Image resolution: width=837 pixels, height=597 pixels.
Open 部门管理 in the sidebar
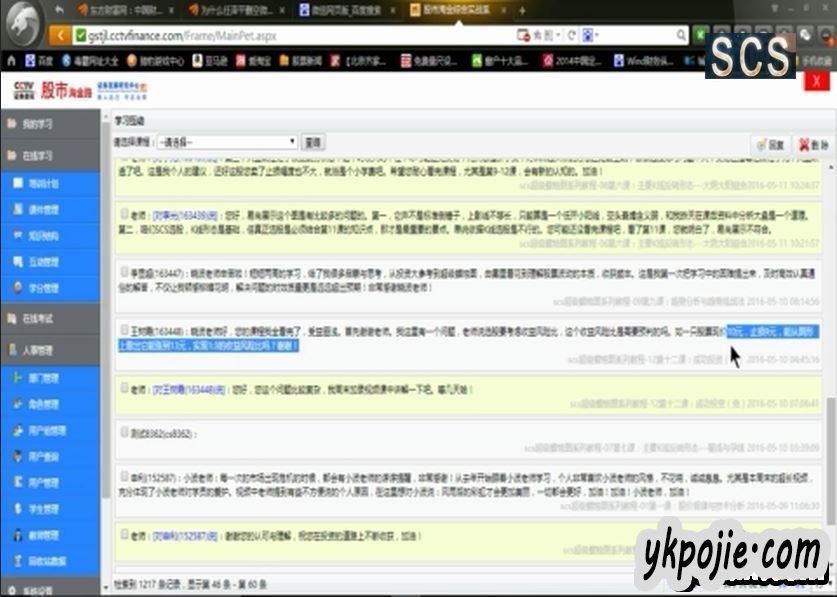click(x=45, y=379)
